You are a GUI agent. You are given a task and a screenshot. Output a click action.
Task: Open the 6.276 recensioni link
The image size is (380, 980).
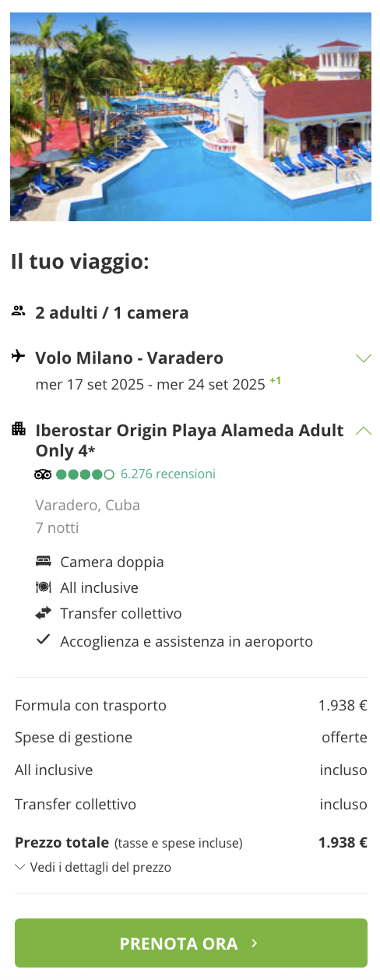pos(168,474)
